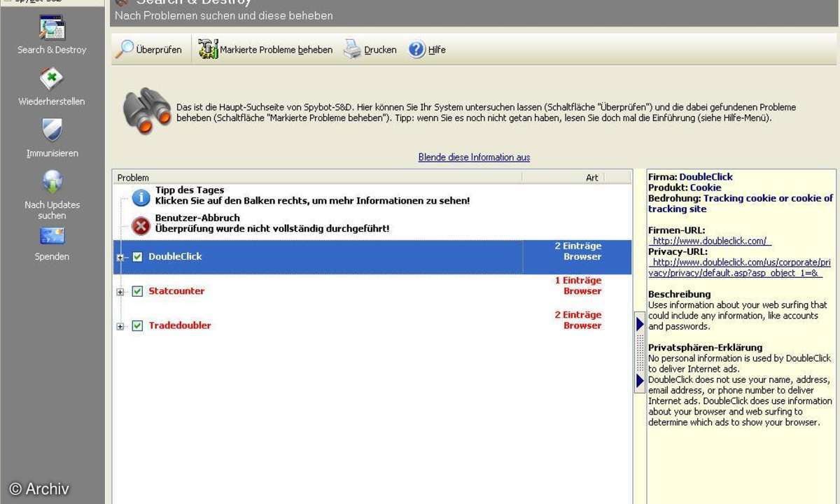This screenshot has width=840, height=504.
Task: Open the Immunisieren shield icon
Action: [x=52, y=130]
